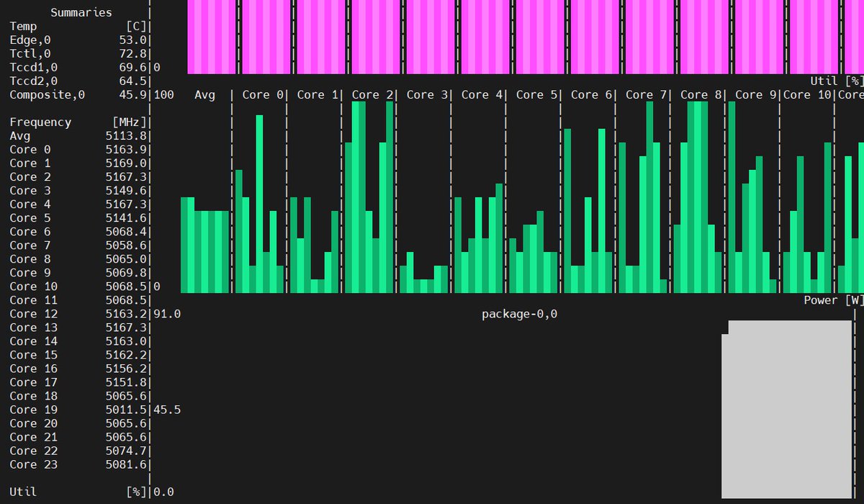Click the gray package-0,0 power graph area

(x=786, y=409)
